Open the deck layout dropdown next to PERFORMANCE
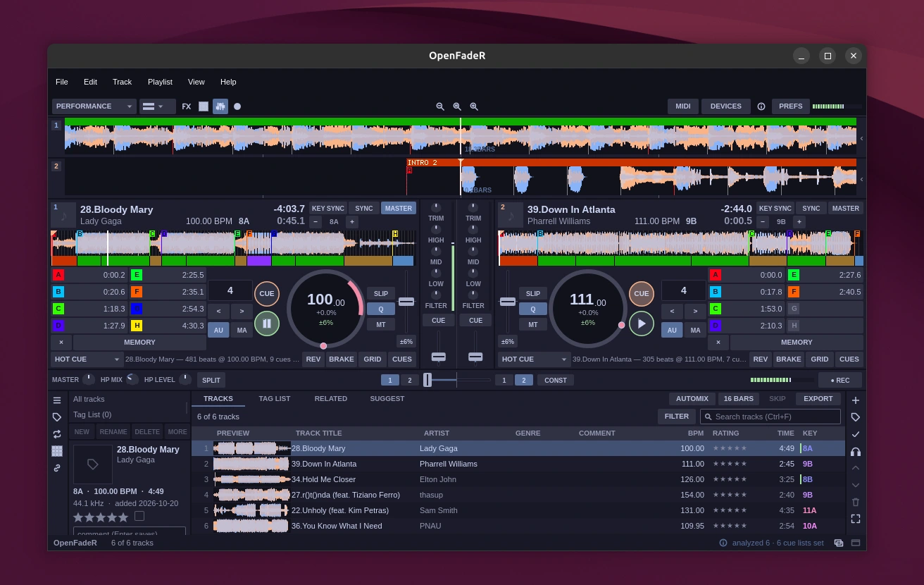 pyautogui.click(x=157, y=106)
